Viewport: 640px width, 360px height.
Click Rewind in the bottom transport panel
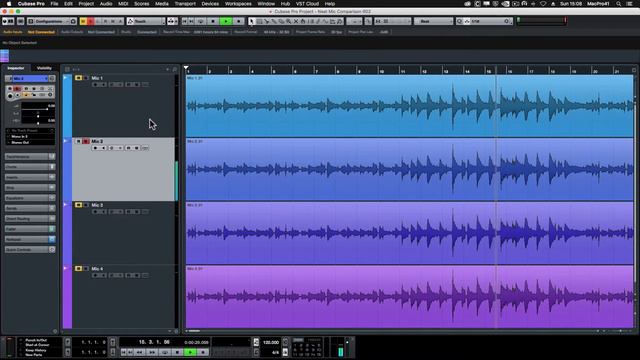coord(139,352)
